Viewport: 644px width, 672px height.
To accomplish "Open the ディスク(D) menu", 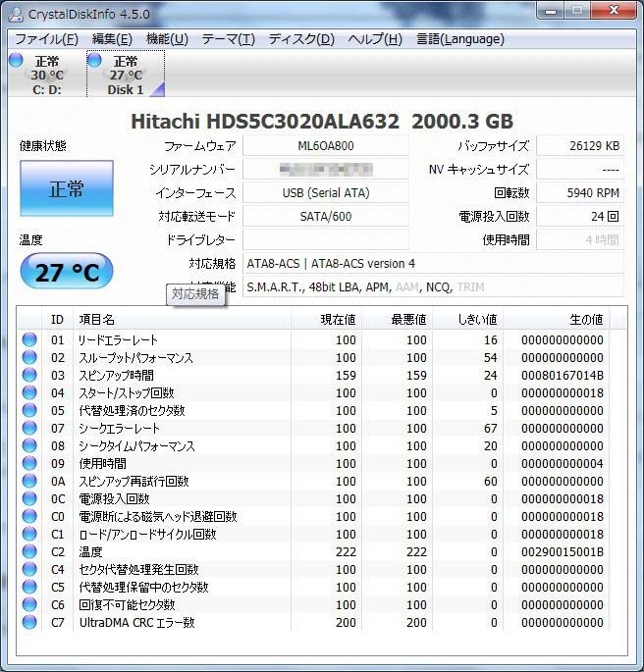I will [301, 39].
